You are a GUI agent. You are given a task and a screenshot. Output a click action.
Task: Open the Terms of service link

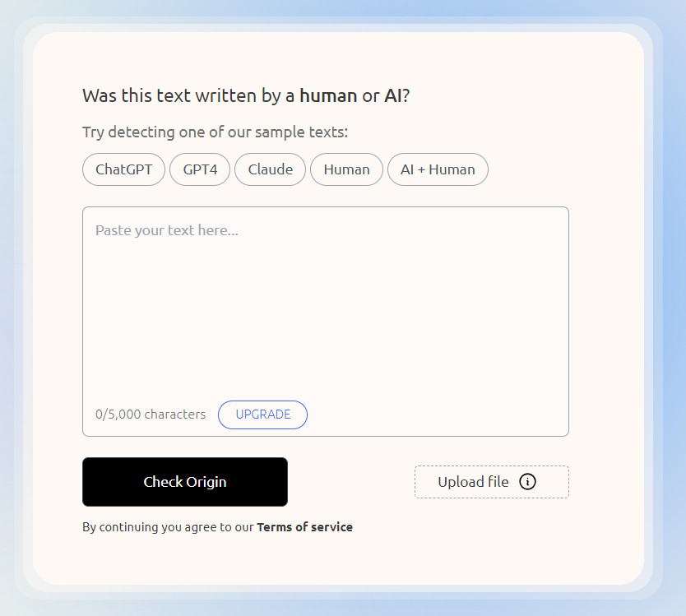tap(305, 526)
